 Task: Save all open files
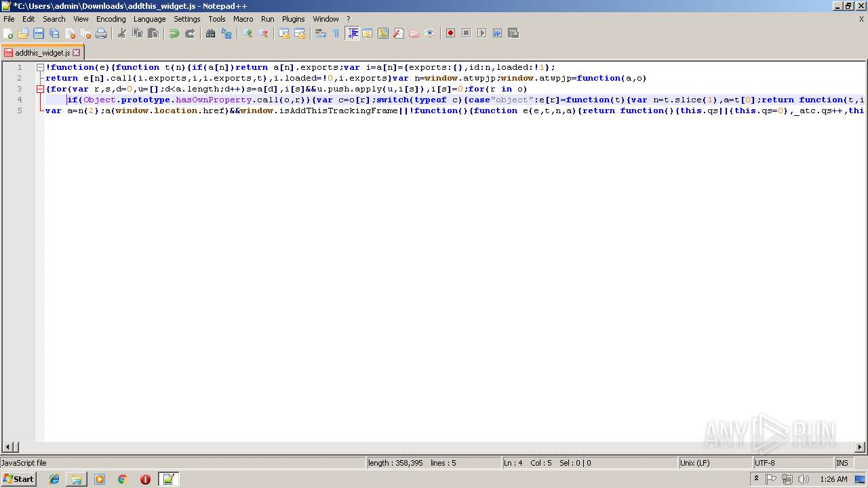tap(54, 33)
